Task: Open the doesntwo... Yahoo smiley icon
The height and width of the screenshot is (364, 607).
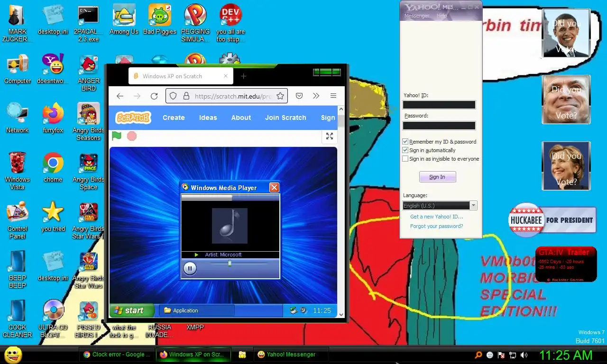Action: tap(53, 69)
